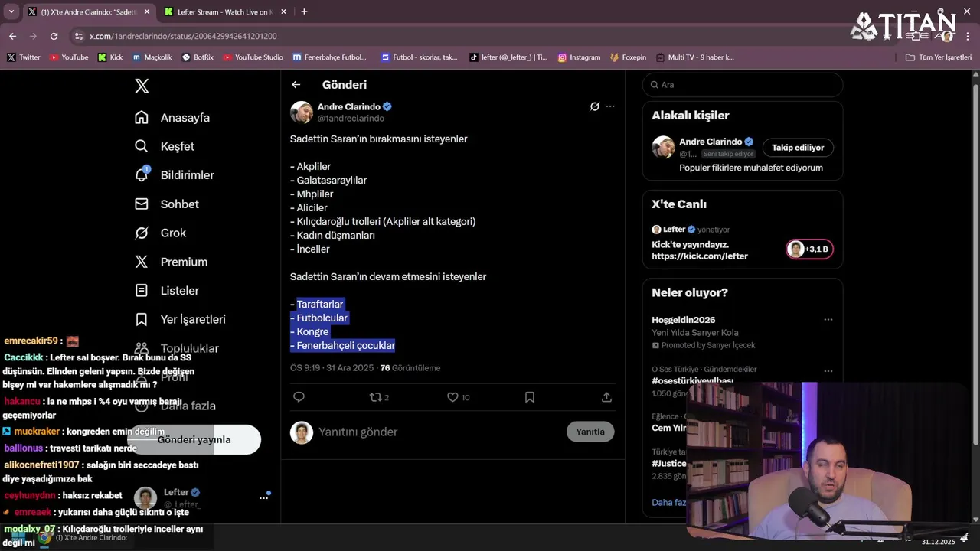Image resolution: width=980 pixels, height=551 pixels.
Task: Open Hoşgeldin2026 trend
Action: tap(683, 320)
